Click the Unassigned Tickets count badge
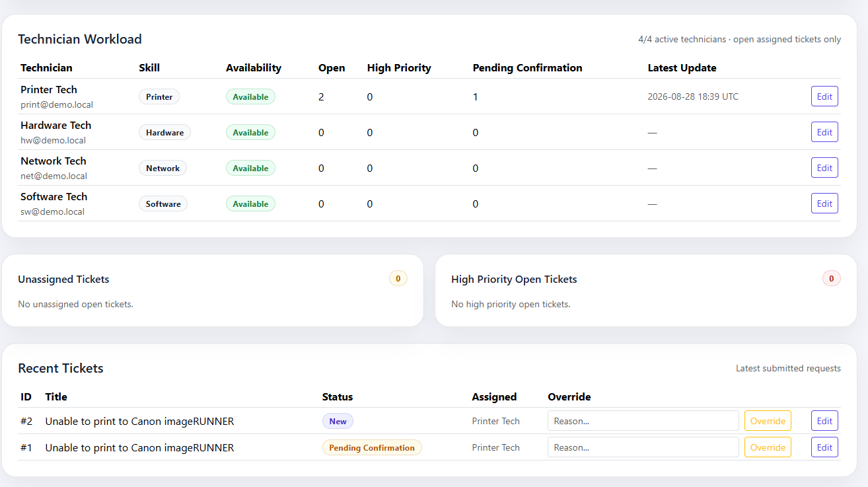Screen dimensions: 868x487 click(398, 279)
